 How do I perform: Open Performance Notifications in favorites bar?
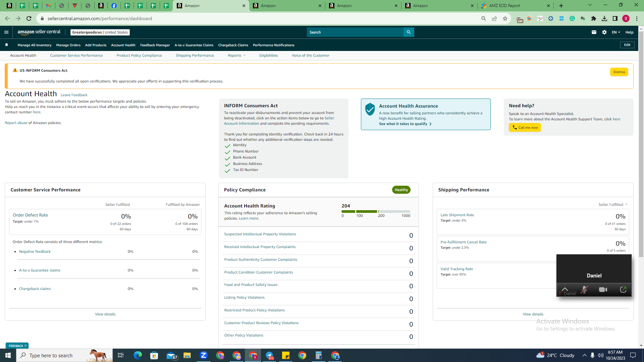[x=274, y=45]
